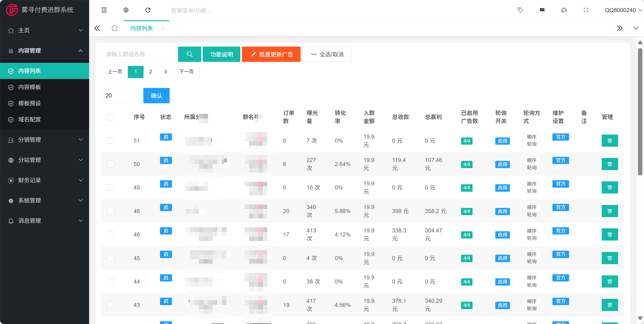
Task: Expand the 消息管理 sidebar menu
Action: click(45, 221)
